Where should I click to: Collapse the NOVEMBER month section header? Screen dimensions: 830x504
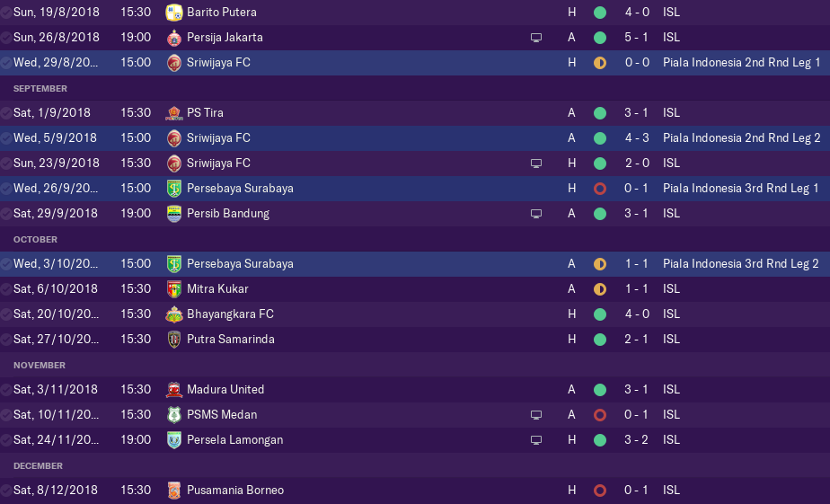(x=40, y=366)
